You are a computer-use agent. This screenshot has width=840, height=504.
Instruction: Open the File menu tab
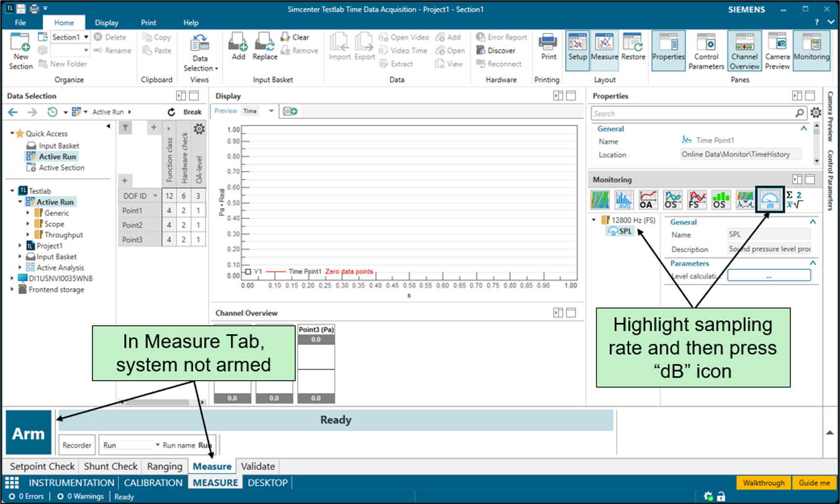[x=20, y=22]
